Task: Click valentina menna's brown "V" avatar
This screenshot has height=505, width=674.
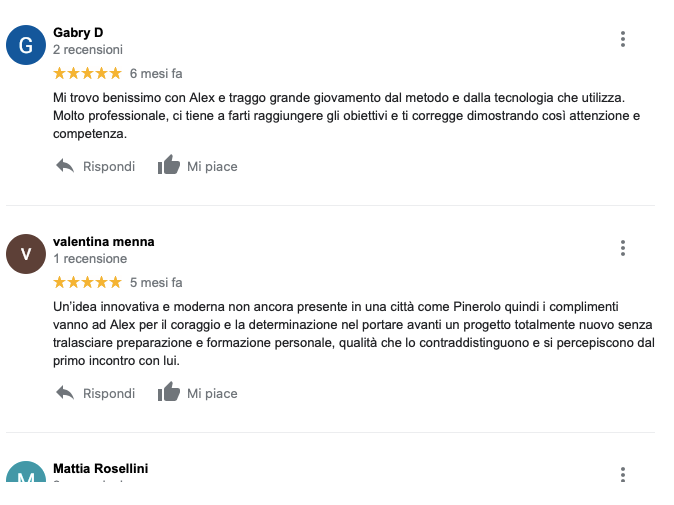Action: coord(26,253)
